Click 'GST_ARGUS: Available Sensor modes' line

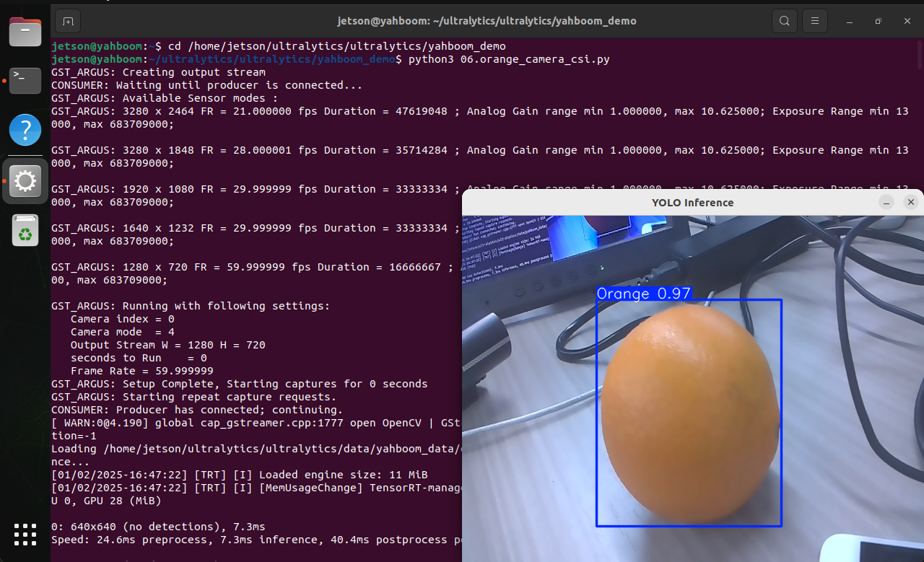point(165,98)
